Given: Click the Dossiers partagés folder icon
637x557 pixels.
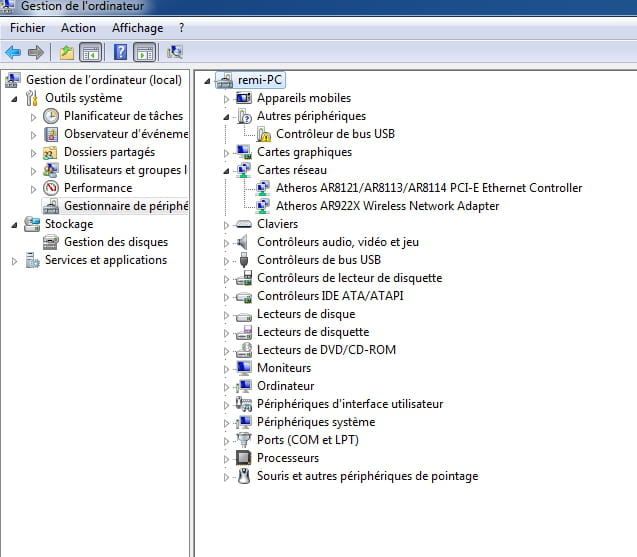Looking at the screenshot, I should [x=50, y=152].
